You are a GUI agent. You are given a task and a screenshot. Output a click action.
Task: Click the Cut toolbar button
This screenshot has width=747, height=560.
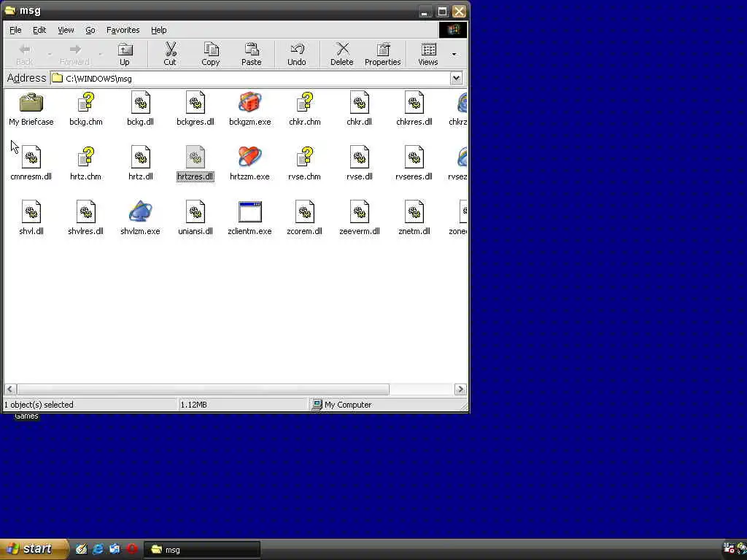coord(170,54)
